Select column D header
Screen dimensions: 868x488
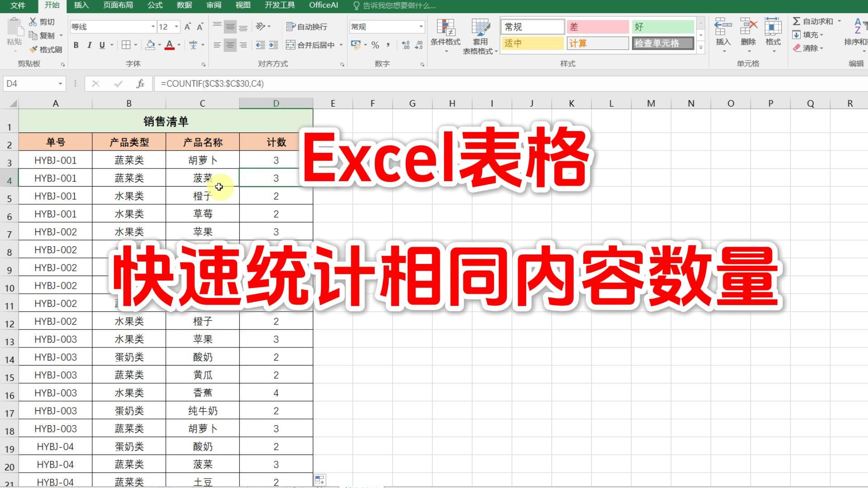click(276, 103)
